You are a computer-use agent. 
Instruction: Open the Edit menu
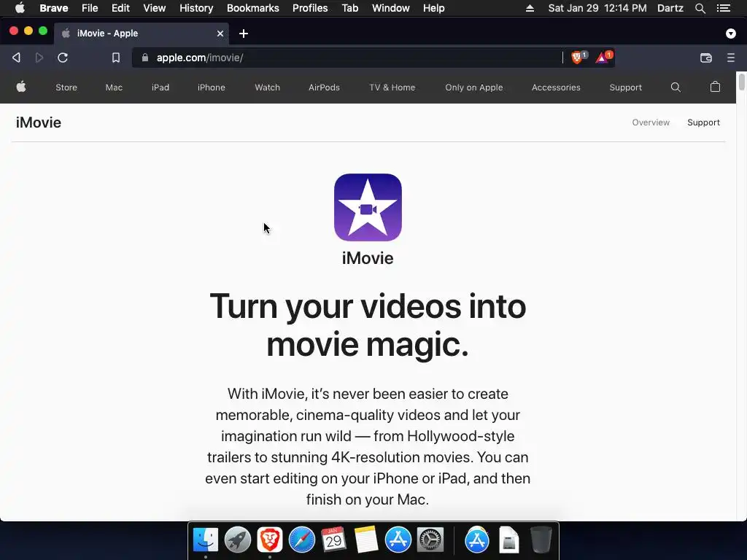(x=120, y=8)
